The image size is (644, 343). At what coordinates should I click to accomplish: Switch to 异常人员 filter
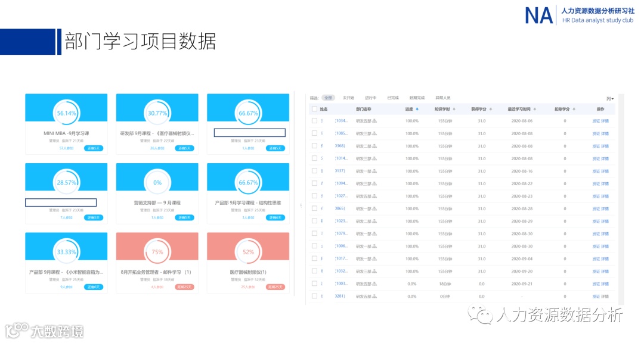[443, 98]
